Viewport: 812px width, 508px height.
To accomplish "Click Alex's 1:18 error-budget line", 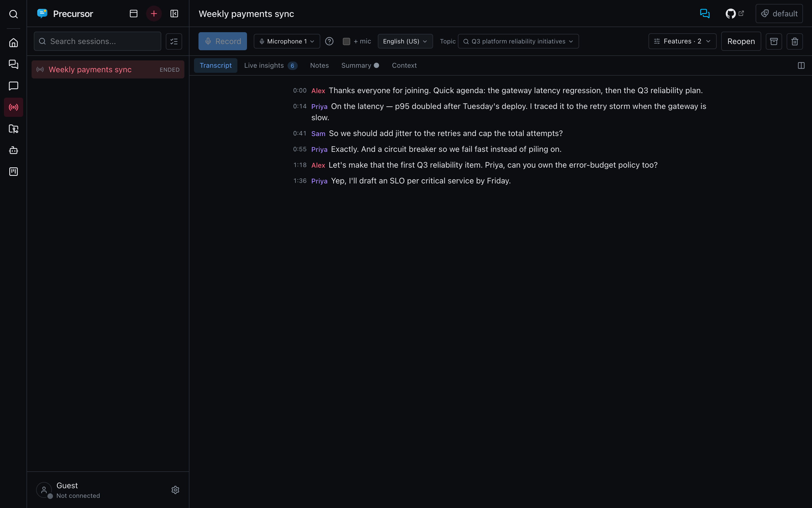I will point(475,165).
